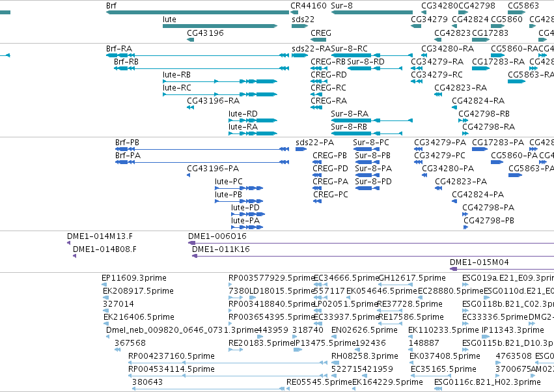The width and height of the screenshot is (554, 392).
Task: Click the 380643 EST label
Action: point(147,382)
